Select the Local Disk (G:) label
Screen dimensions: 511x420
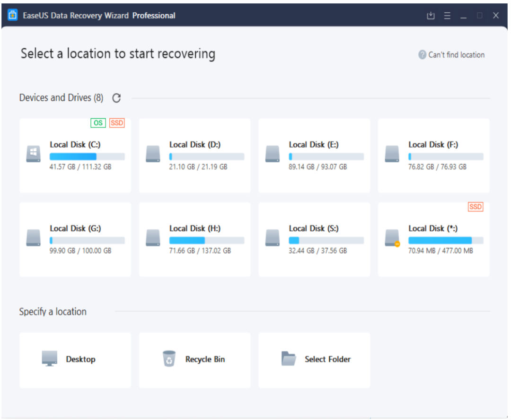pos(75,228)
